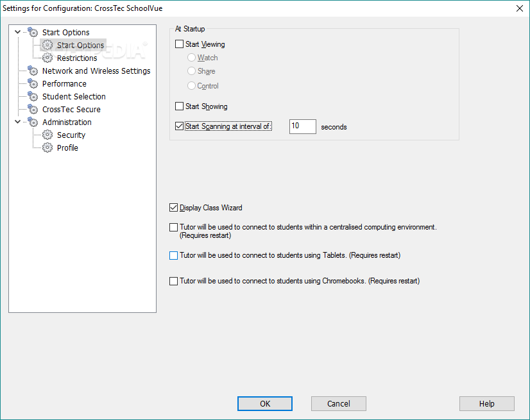
Task: Open the CrossTec Secure page
Action: pos(71,110)
